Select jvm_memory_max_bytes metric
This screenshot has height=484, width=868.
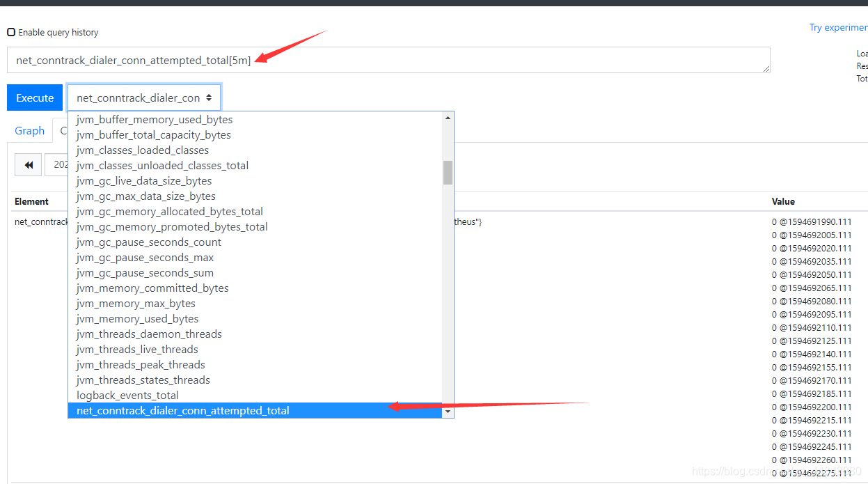tap(255, 303)
